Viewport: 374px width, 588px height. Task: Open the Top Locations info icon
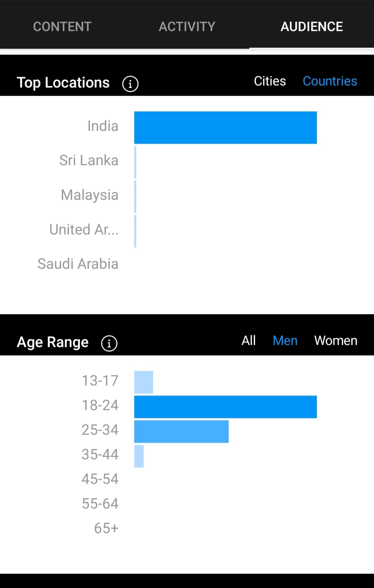tap(130, 84)
